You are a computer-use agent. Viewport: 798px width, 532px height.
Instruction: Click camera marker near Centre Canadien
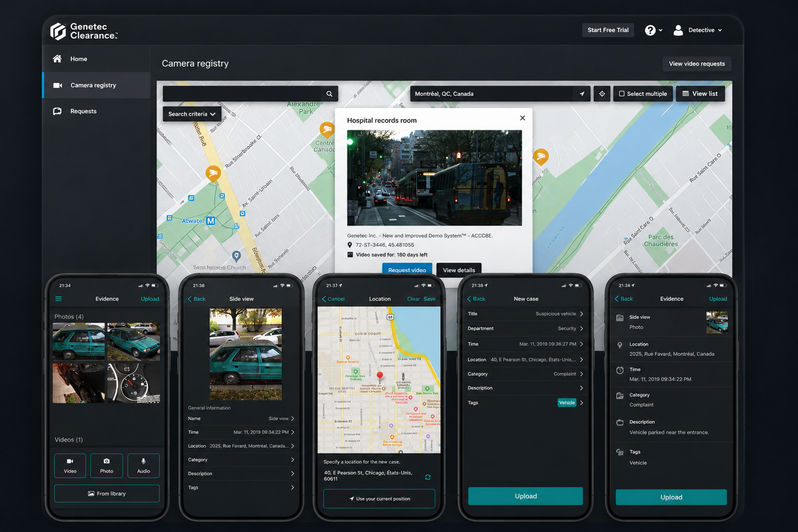coord(326,129)
